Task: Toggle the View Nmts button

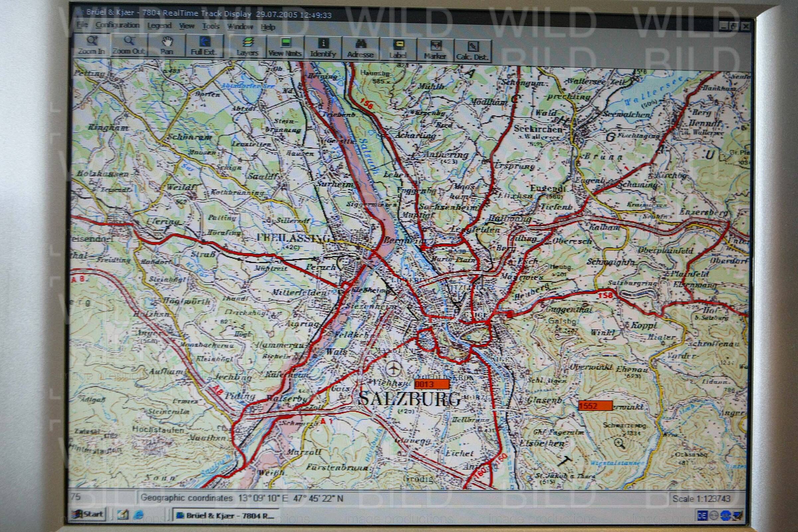Action: (285, 48)
